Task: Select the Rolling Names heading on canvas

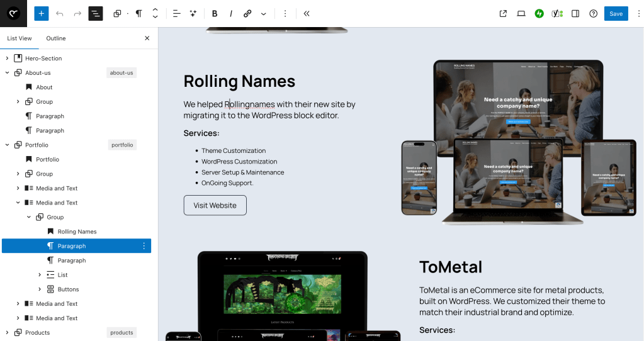Action: tap(239, 81)
